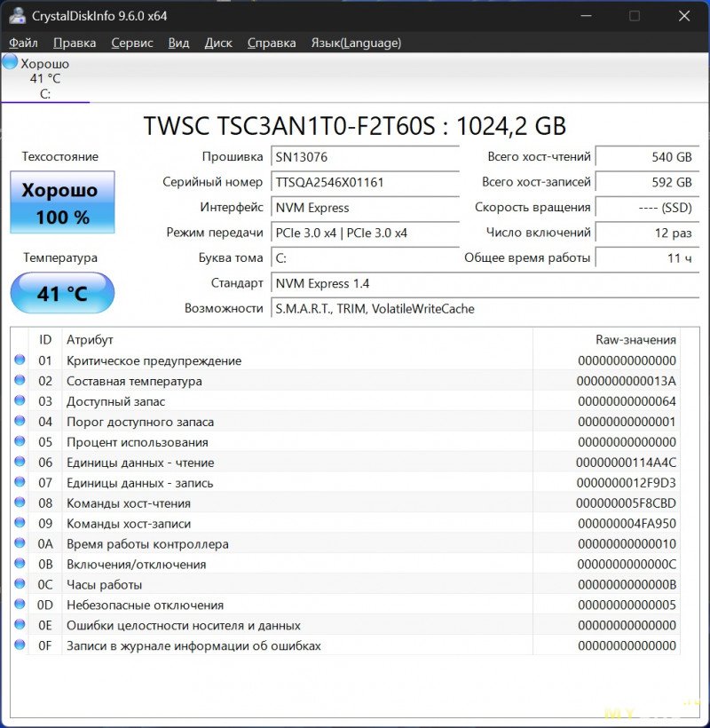Click status orb for attribute 09
This screenshot has width=710, height=728.
20,523
